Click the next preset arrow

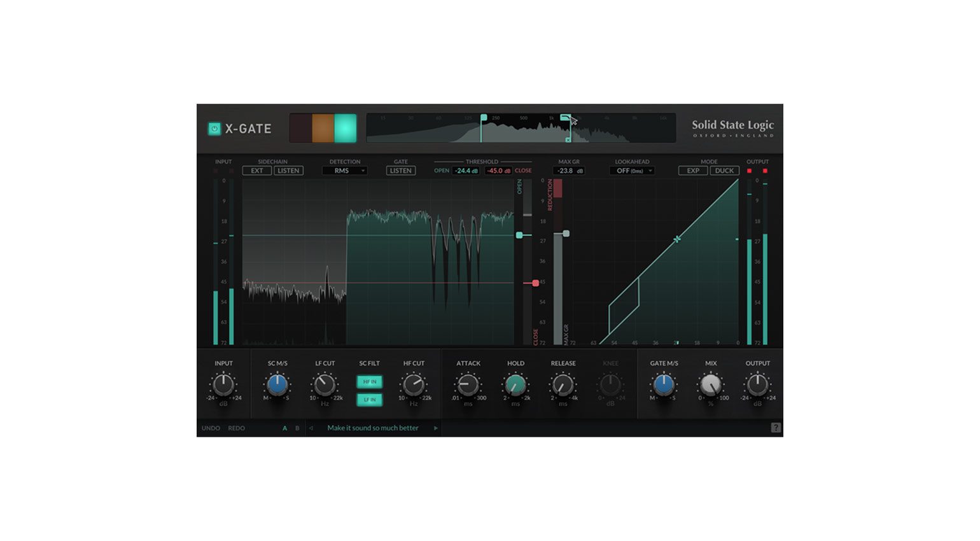tap(436, 428)
